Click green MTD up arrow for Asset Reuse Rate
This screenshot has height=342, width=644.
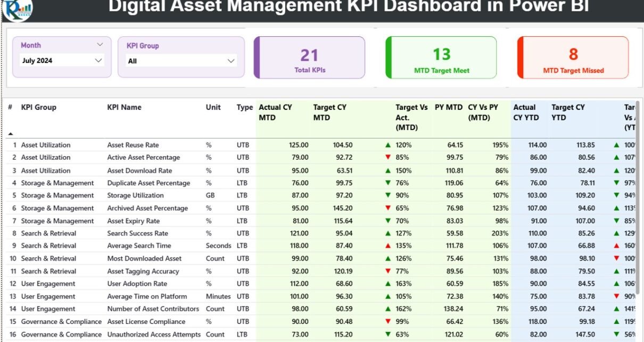coord(388,145)
